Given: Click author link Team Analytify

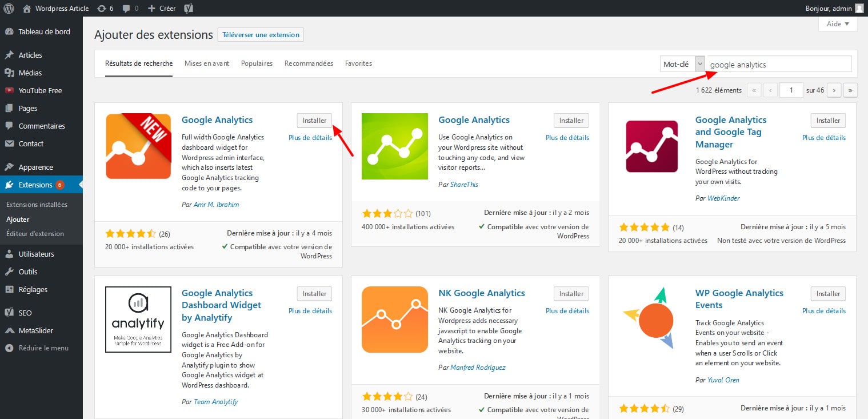Looking at the screenshot, I should [x=215, y=402].
